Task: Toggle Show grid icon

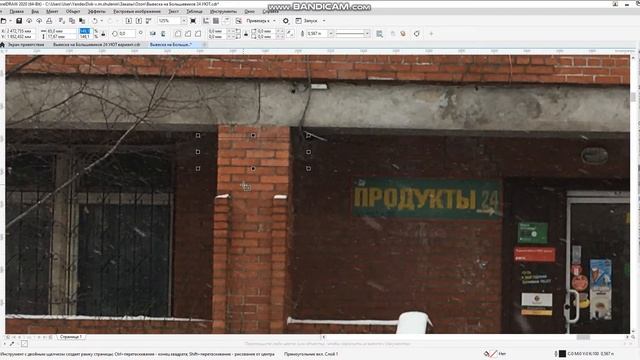Action: [x=216, y=20]
